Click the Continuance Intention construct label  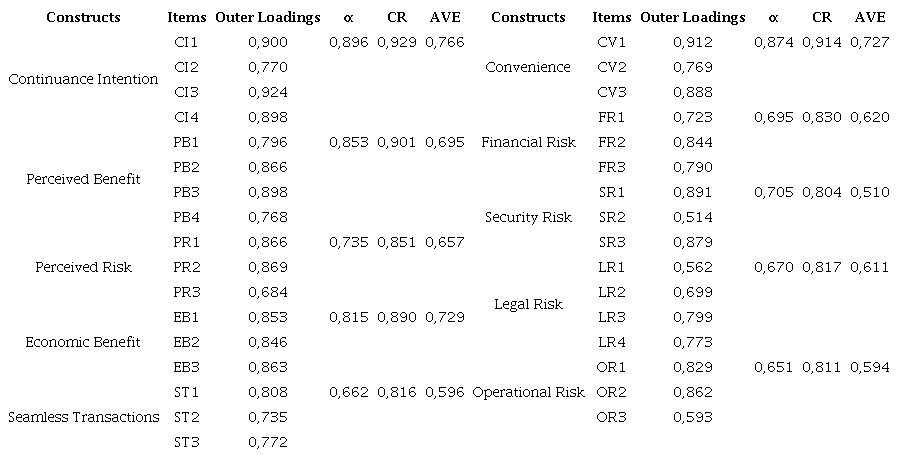[83, 79]
